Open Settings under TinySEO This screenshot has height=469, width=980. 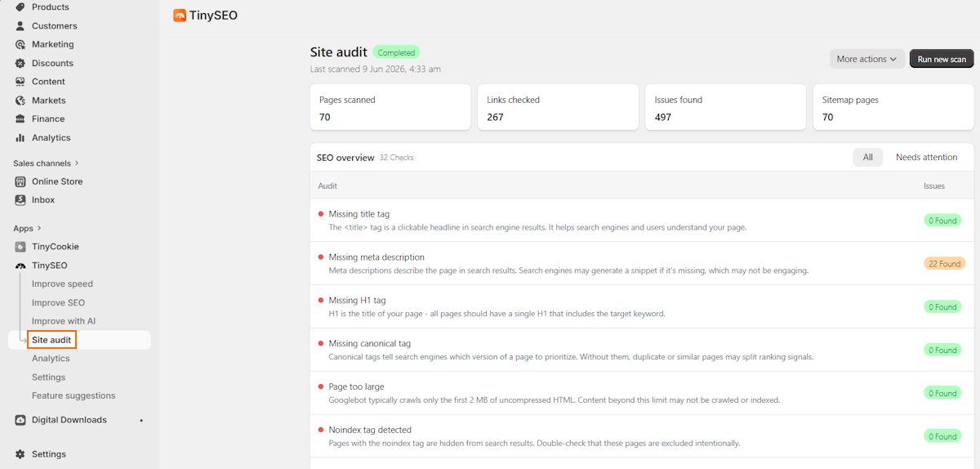(48, 377)
